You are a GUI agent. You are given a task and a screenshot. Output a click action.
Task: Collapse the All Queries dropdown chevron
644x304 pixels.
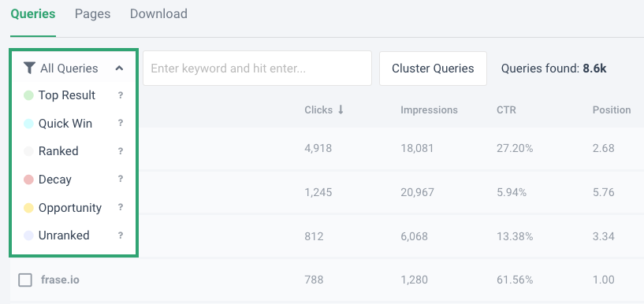pos(119,68)
